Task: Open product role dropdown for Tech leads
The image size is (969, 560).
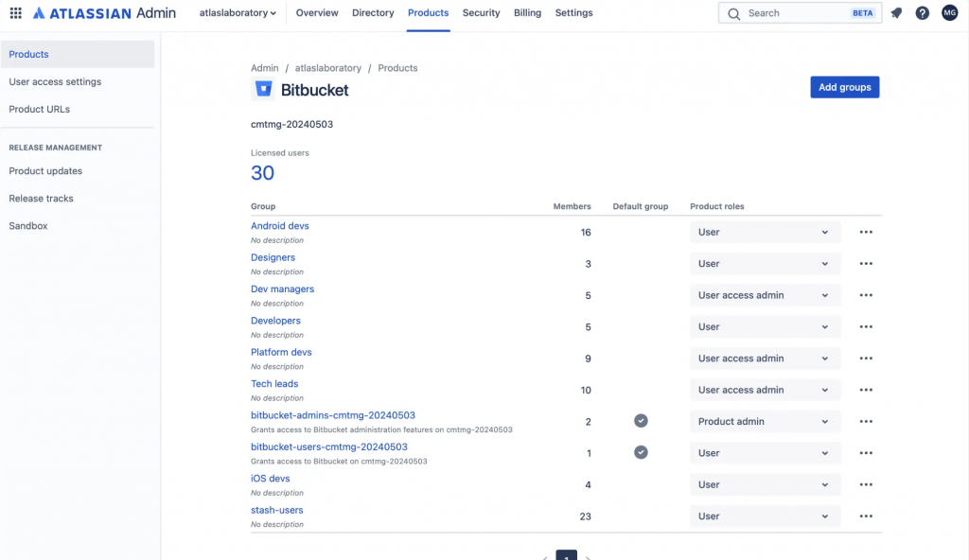Action: (765, 390)
